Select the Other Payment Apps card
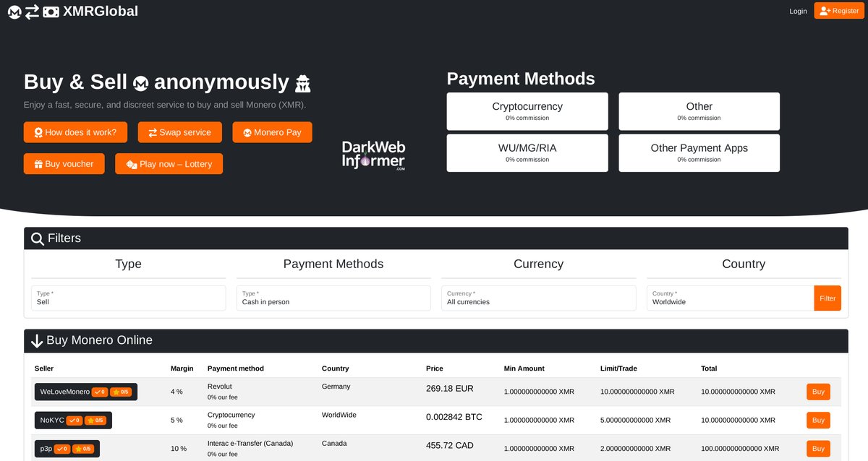 [699, 153]
